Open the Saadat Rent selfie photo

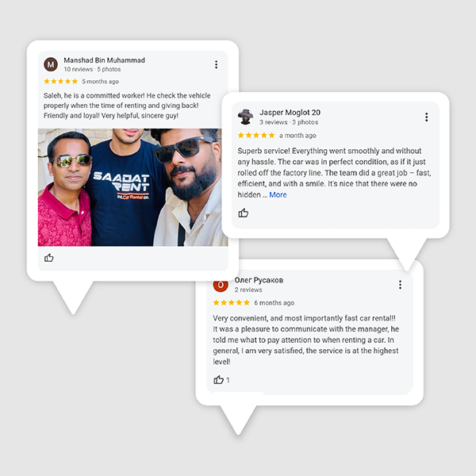point(133,187)
